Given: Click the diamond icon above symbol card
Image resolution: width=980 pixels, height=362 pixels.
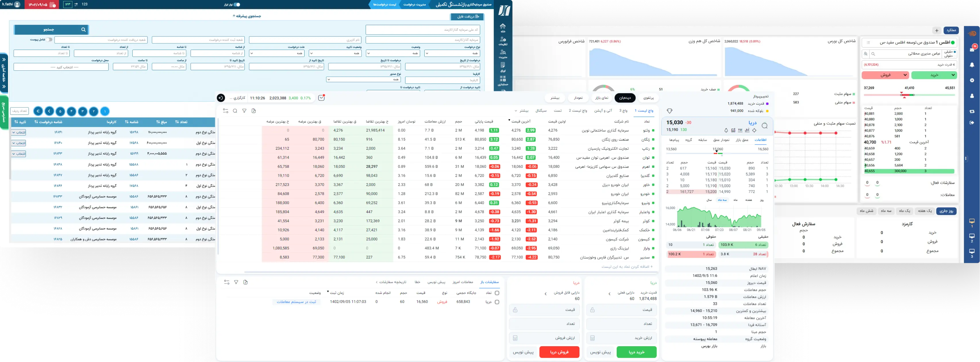Looking at the screenshot, I should (x=669, y=111).
